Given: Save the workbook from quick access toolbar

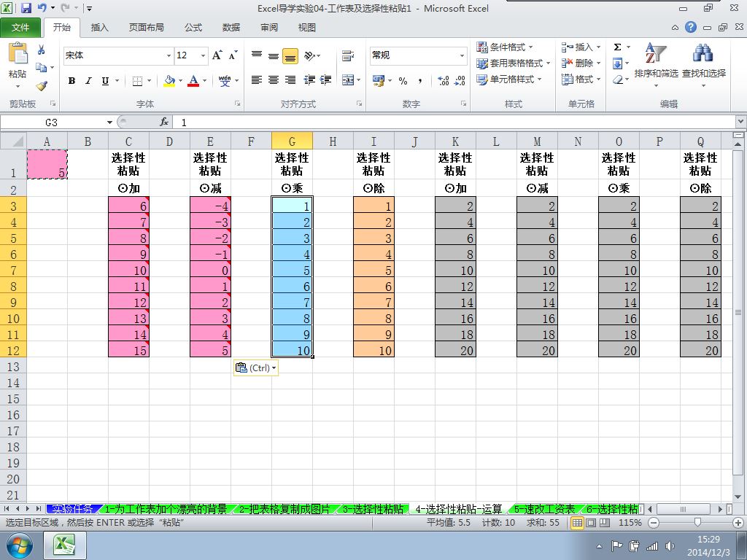Looking at the screenshot, I should [x=26, y=8].
